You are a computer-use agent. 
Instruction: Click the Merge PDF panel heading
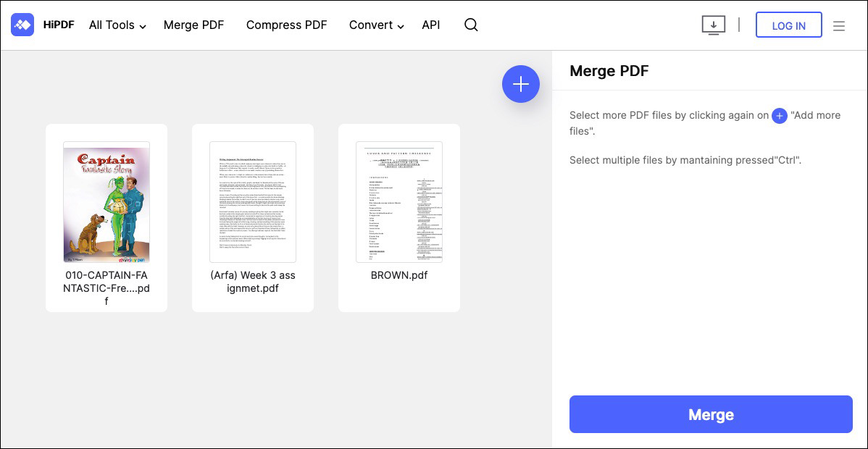609,71
